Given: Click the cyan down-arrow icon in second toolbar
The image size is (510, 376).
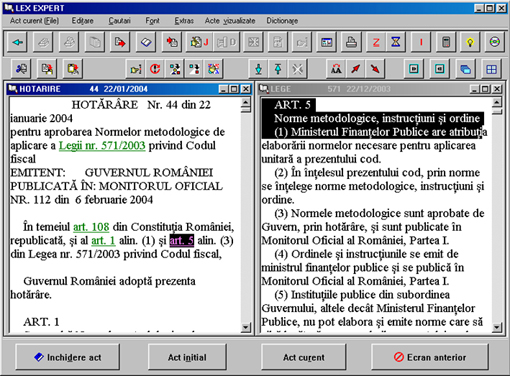Looking at the screenshot, I should click(x=258, y=69).
